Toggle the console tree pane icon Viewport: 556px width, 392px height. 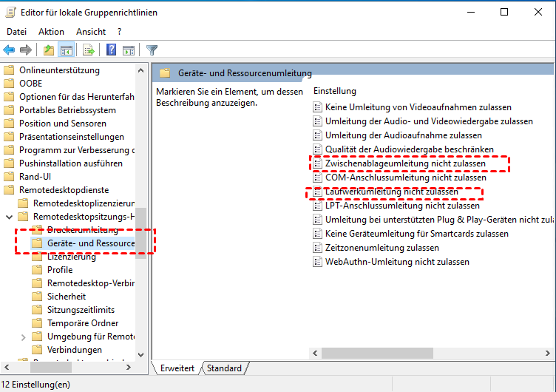click(67, 50)
